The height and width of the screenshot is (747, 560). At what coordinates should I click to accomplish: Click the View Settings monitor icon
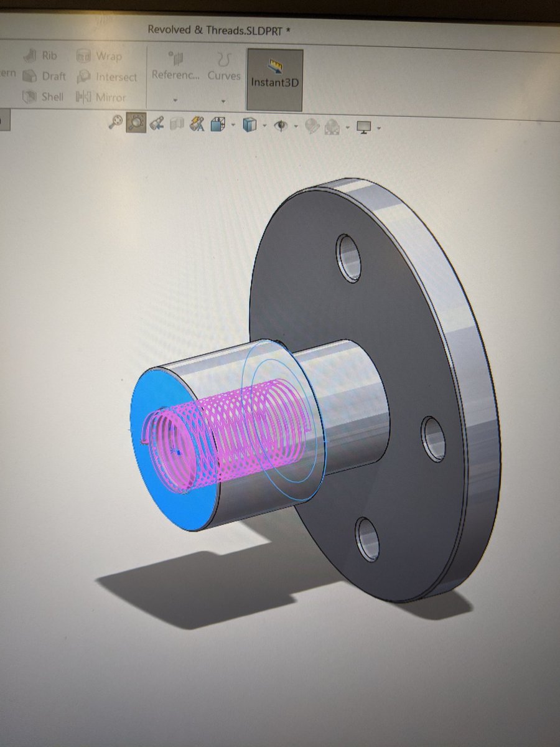click(x=364, y=127)
